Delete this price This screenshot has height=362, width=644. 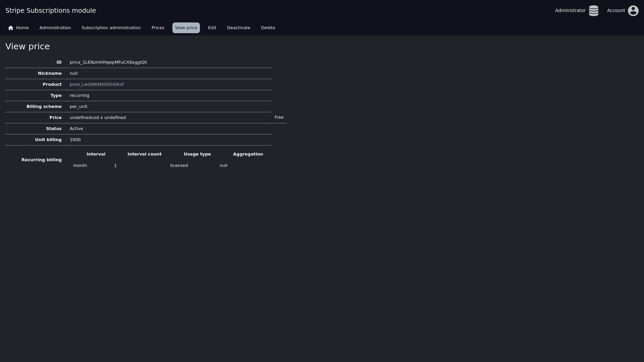pyautogui.click(x=268, y=28)
